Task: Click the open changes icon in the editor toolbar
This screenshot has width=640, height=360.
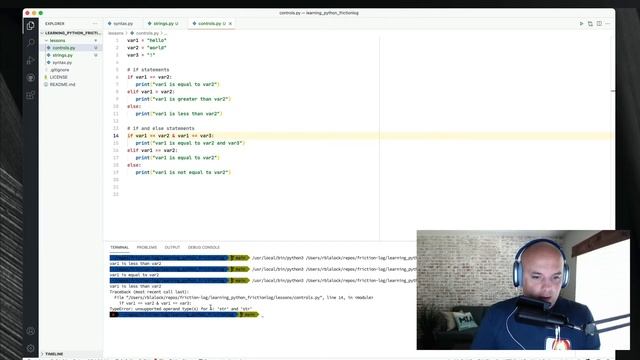Action: [590, 24]
